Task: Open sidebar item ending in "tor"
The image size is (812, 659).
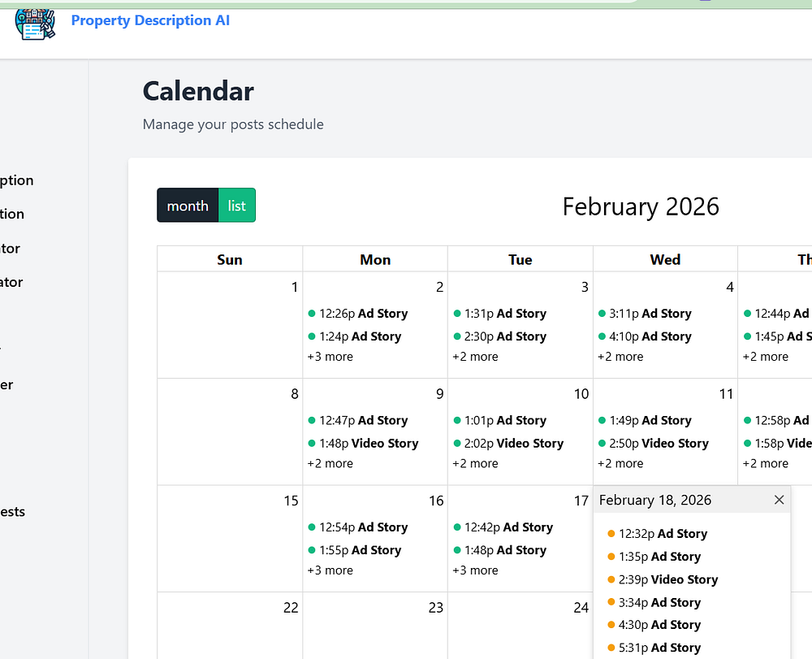Action: 10,248
